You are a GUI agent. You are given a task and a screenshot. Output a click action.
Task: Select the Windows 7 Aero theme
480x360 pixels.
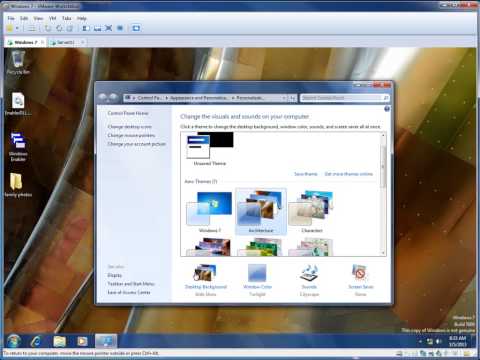(x=210, y=212)
